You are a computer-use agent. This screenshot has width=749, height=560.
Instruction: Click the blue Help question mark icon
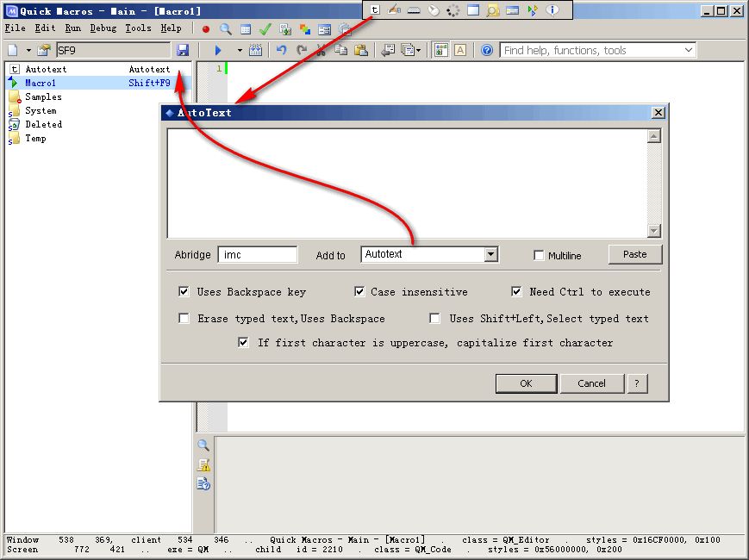487,51
